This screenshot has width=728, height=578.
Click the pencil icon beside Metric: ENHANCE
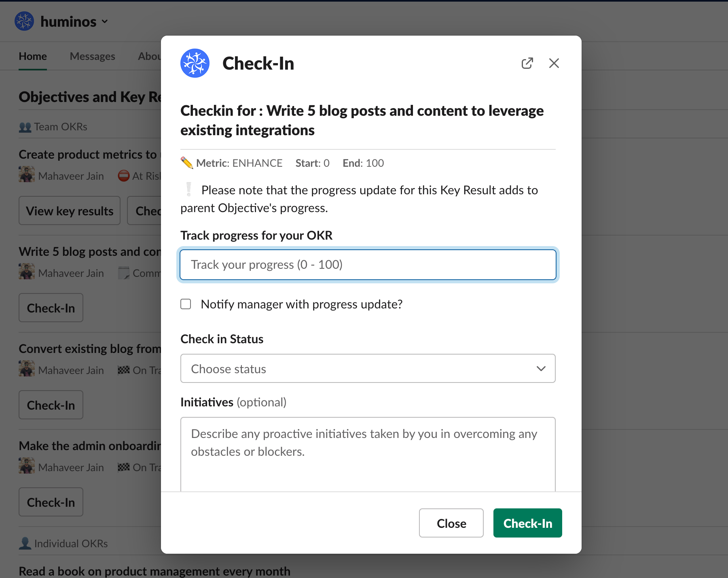tap(186, 163)
